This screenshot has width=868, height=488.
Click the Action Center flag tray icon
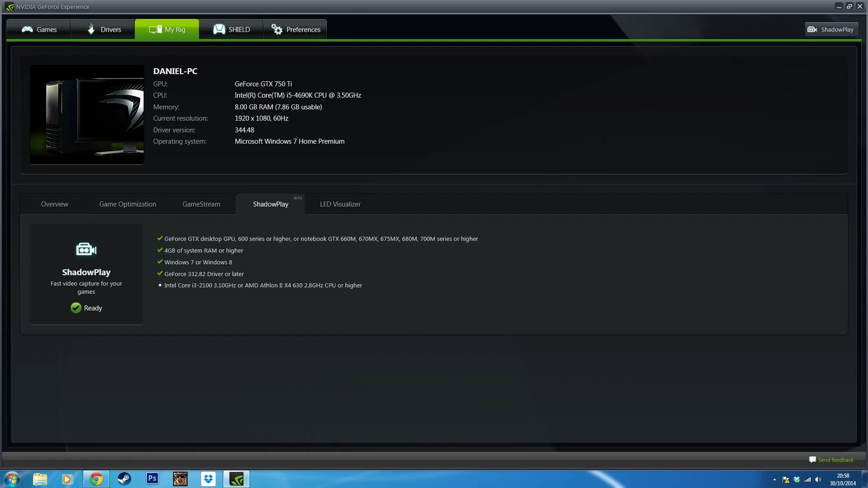786,479
